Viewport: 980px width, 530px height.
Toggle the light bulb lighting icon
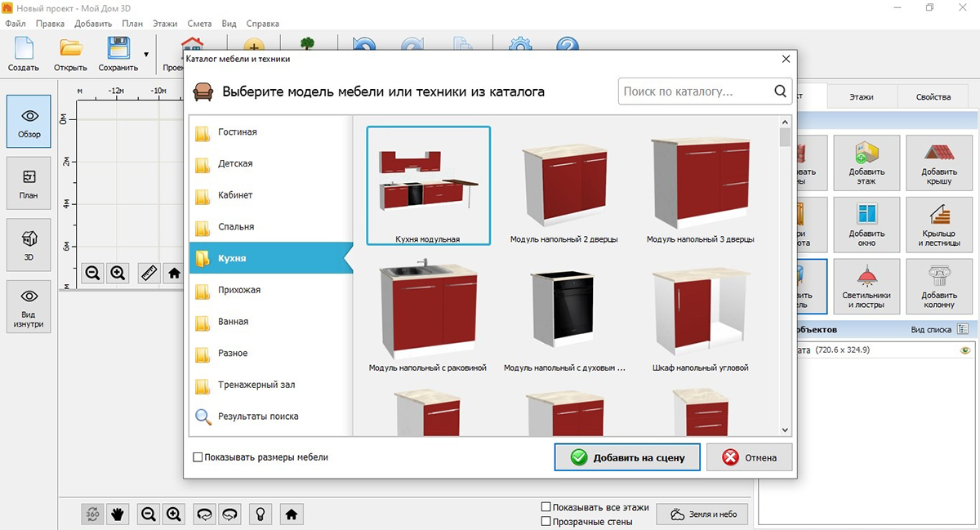pyautogui.click(x=261, y=514)
